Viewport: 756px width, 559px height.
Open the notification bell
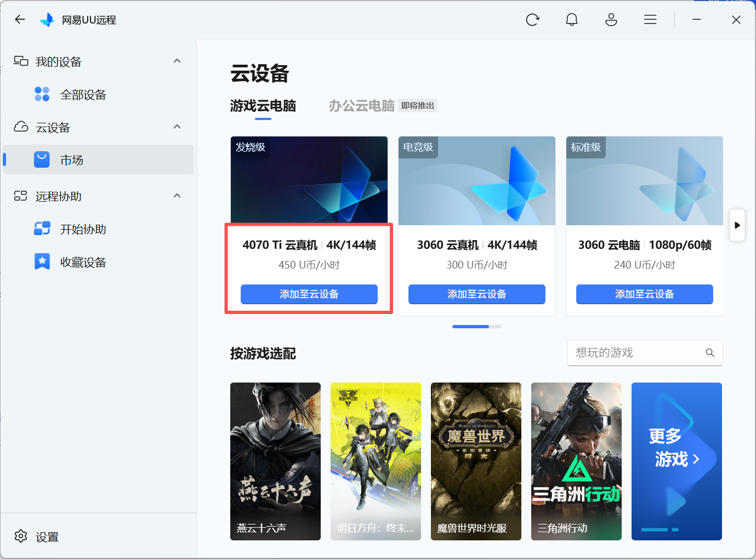click(572, 20)
